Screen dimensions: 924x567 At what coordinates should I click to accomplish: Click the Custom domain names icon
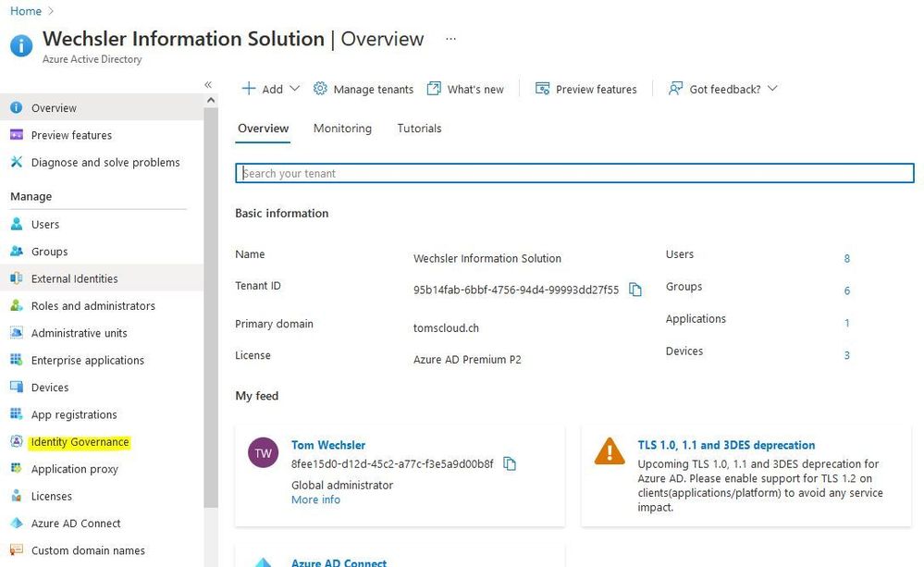[17, 550]
